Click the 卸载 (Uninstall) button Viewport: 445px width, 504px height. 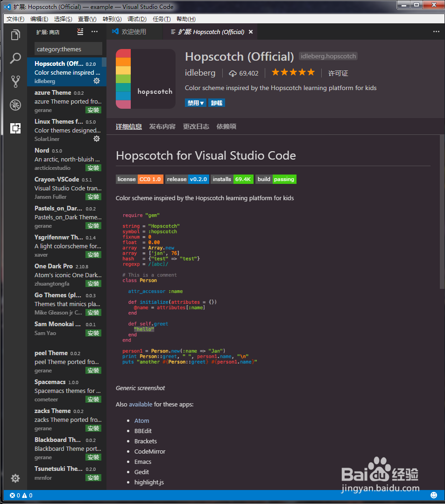[216, 103]
